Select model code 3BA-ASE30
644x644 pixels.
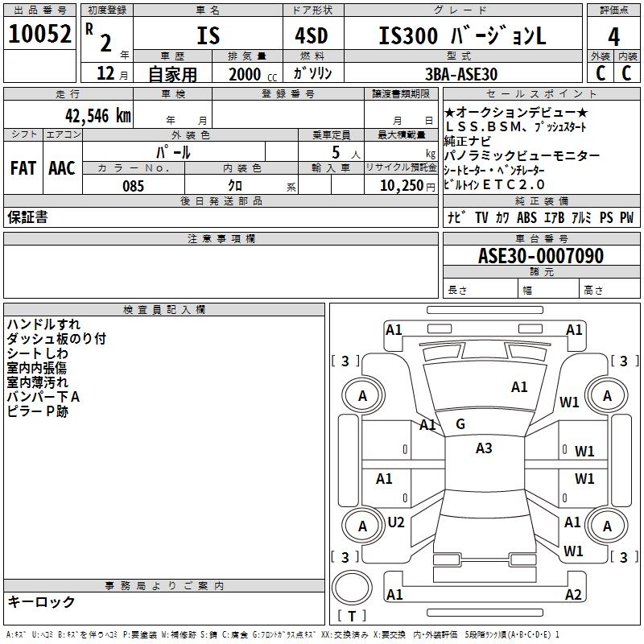(461, 74)
